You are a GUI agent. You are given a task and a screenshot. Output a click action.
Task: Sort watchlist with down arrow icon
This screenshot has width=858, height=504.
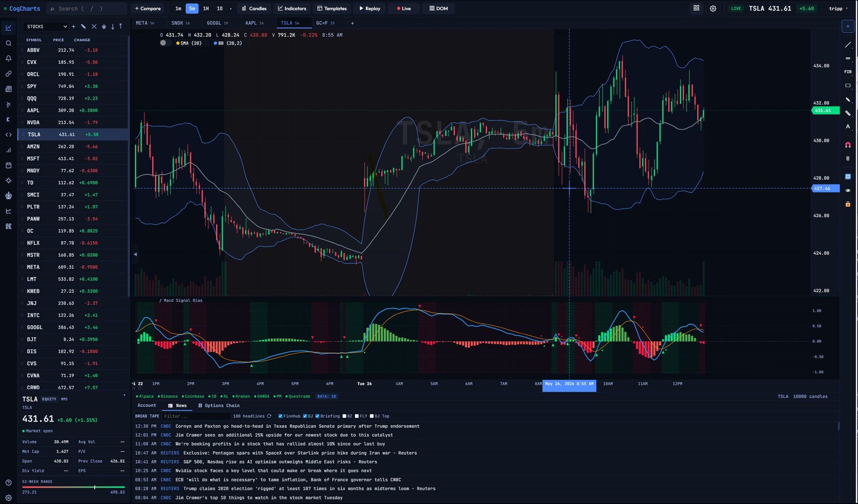[x=113, y=26]
